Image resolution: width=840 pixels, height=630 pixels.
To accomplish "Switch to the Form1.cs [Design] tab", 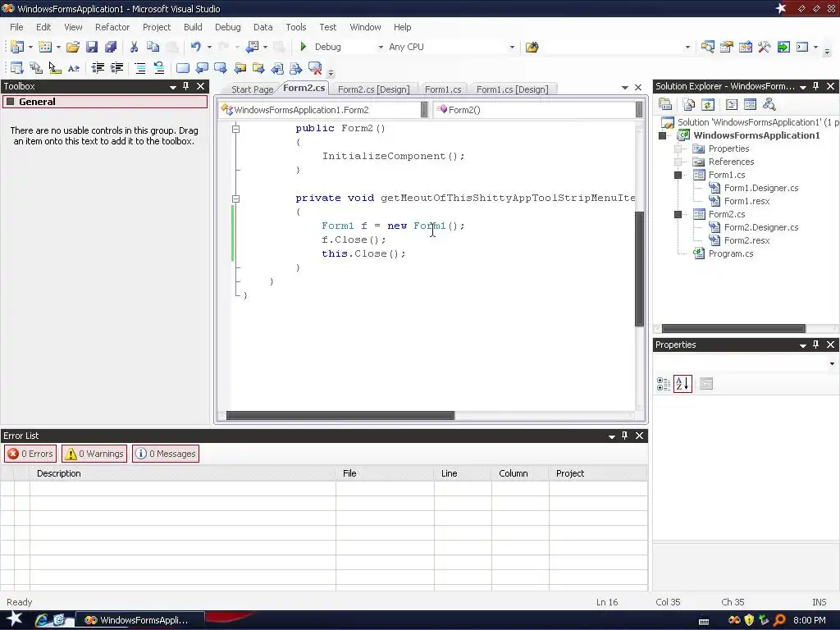I will 512,89.
